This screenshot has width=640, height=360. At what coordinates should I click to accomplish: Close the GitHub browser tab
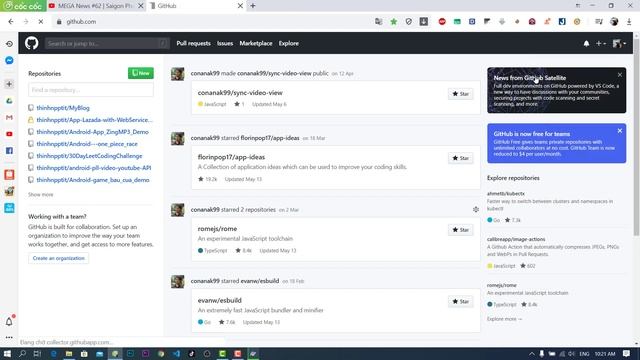(240, 6)
